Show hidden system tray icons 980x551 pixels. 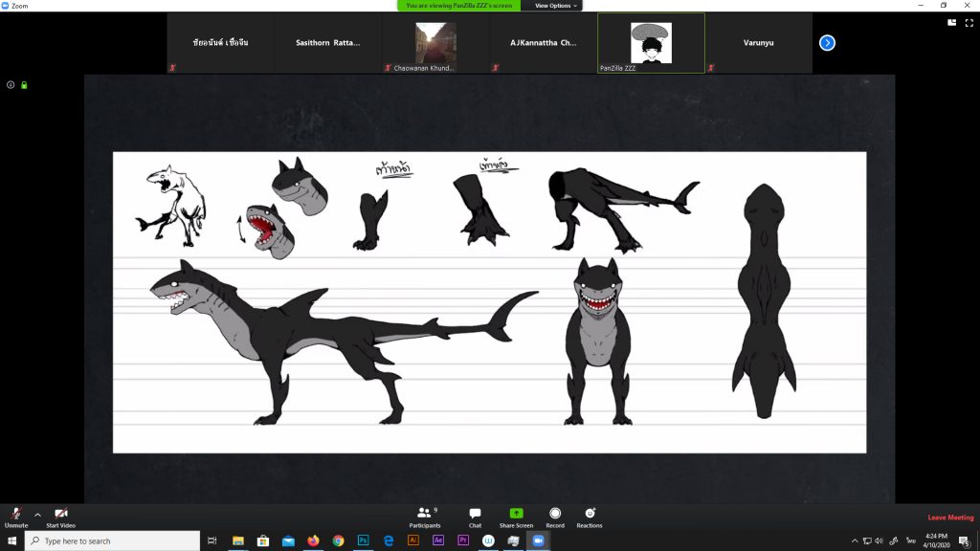[x=855, y=540]
